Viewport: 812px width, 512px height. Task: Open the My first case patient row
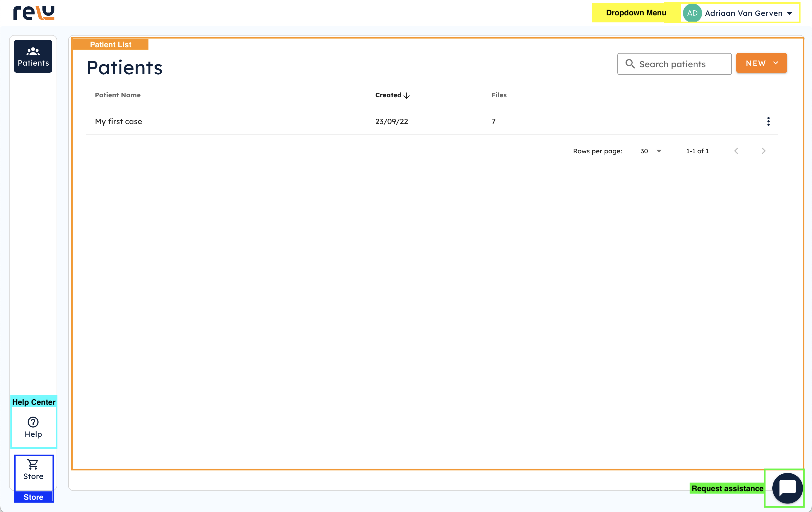coord(118,121)
